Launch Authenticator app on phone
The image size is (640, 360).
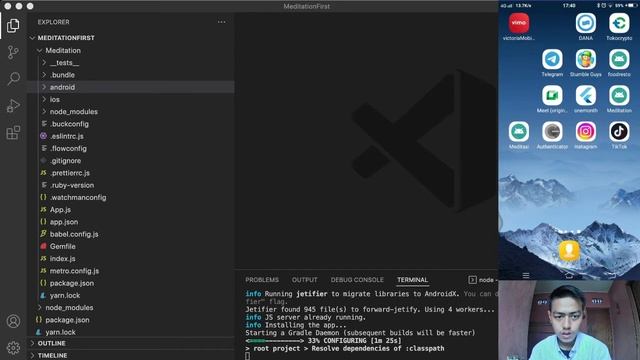coord(552,132)
